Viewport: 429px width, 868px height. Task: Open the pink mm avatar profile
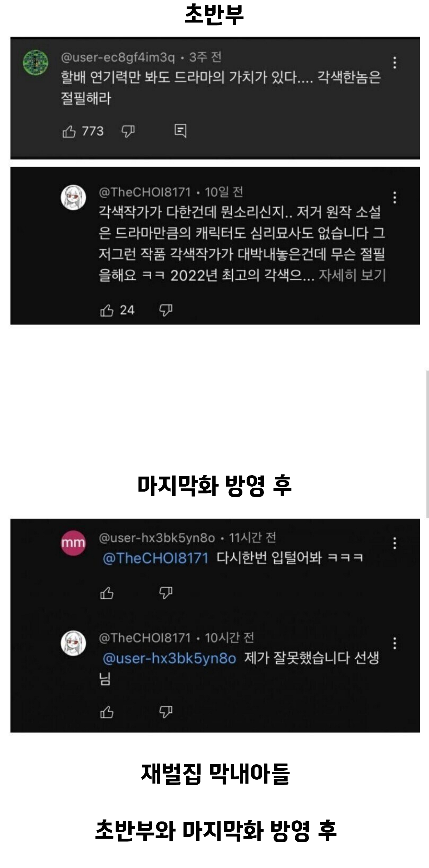(73, 543)
